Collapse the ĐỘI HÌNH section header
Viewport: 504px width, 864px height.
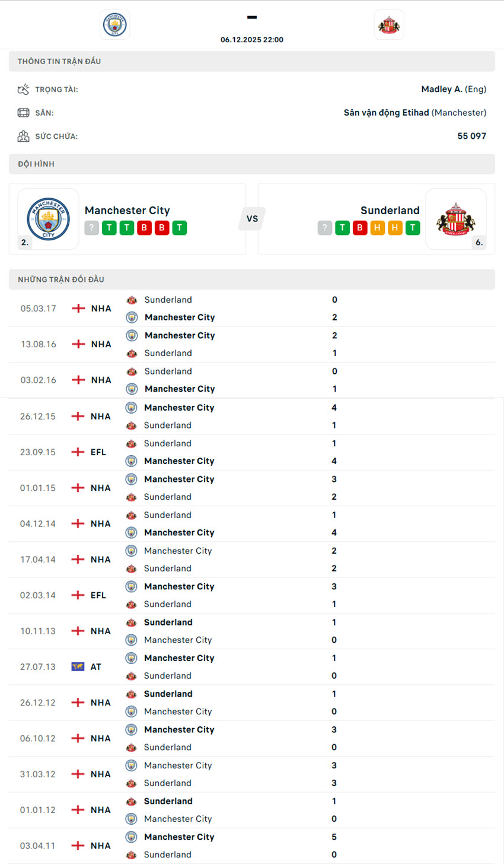click(252, 164)
